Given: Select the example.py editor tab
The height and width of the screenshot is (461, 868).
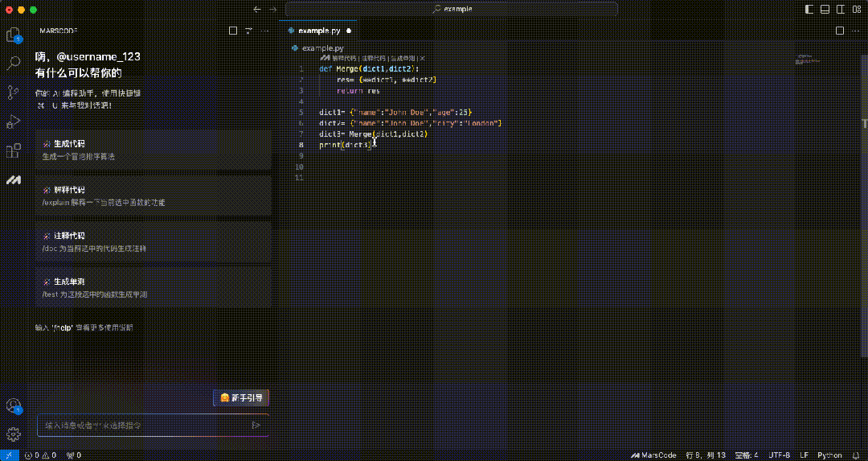Looking at the screenshot, I should click(319, 31).
